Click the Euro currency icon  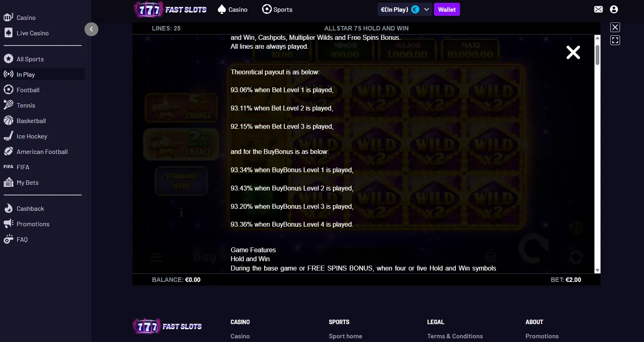coord(415,9)
